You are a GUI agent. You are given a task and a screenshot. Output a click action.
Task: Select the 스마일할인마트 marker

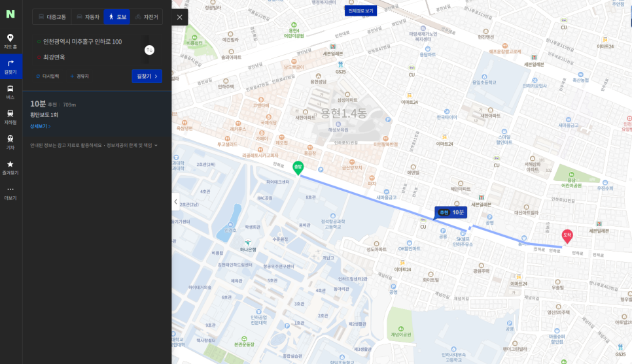click(504, 131)
